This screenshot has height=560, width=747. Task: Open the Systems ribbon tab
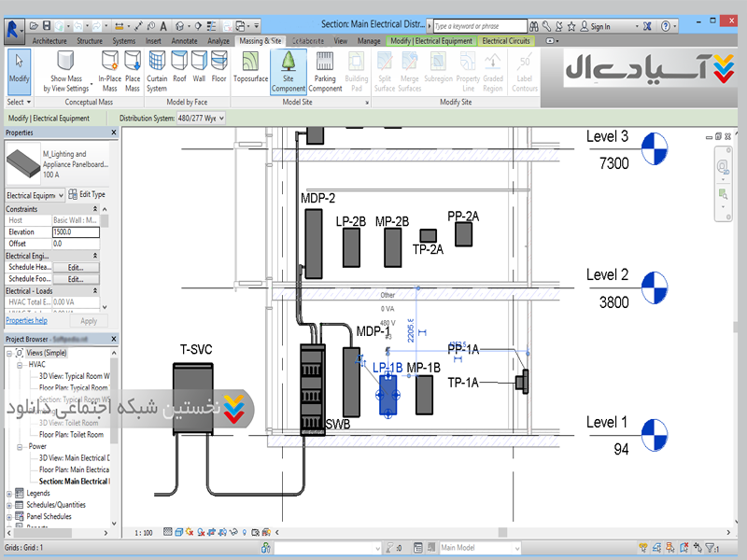tap(123, 41)
